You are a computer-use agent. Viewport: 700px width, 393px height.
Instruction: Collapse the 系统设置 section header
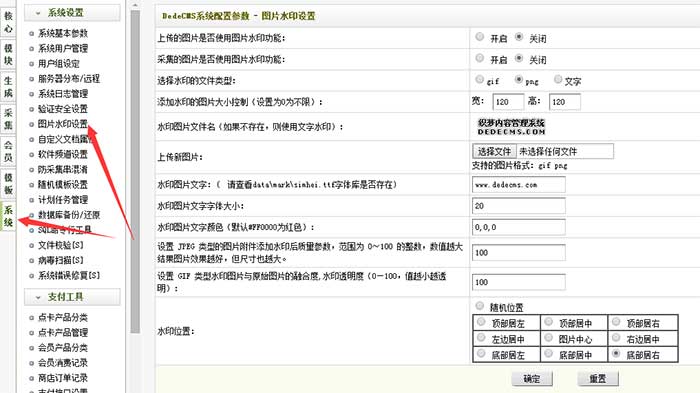tap(72, 13)
